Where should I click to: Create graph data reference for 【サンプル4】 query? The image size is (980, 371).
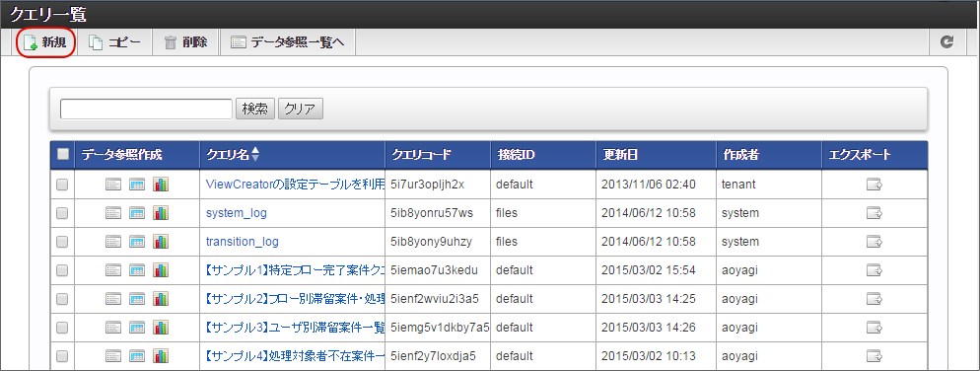(x=162, y=356)
